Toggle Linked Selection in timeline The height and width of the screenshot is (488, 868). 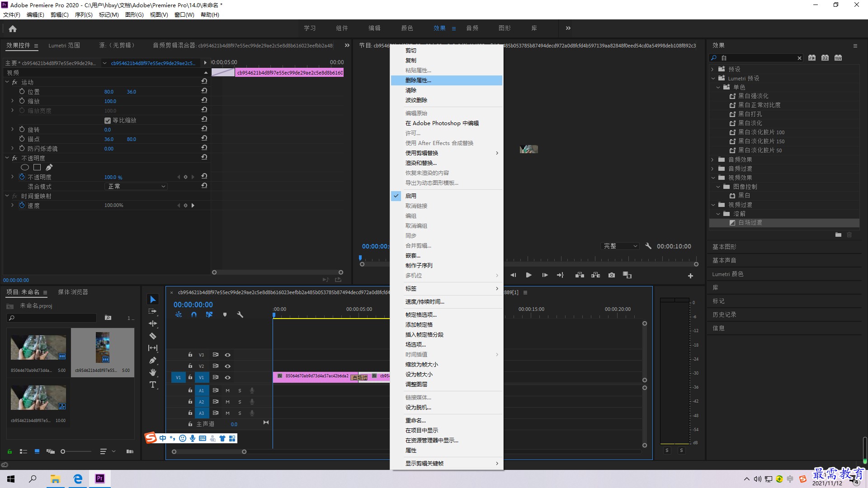point(209,314)
